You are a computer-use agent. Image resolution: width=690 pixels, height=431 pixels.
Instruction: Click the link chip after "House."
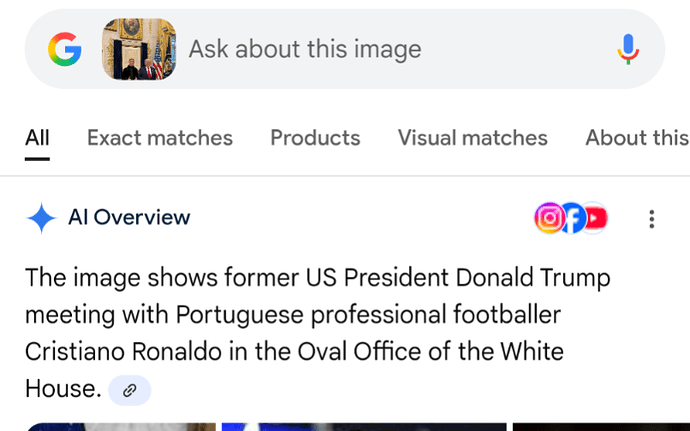tap(130, 391)
